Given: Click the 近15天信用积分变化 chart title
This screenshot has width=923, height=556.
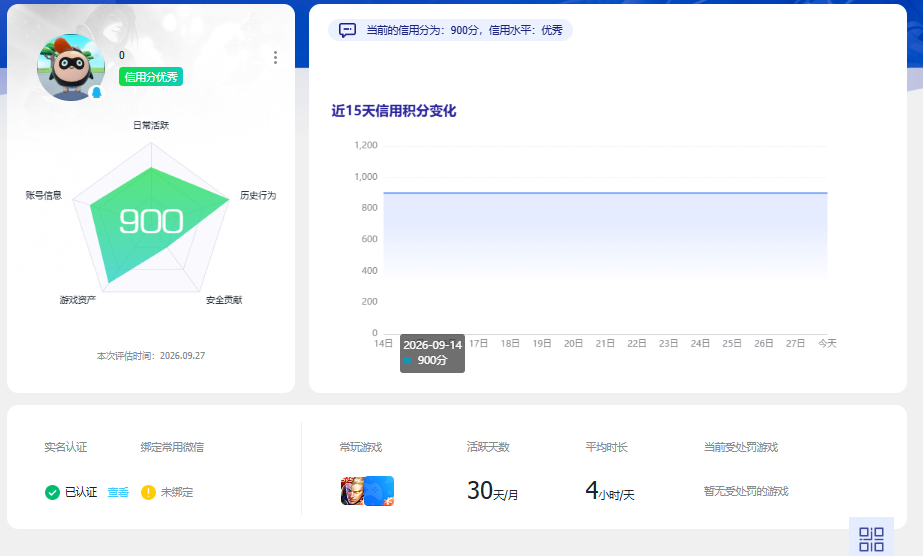Looking at the screenshot, I should [393, 111].
